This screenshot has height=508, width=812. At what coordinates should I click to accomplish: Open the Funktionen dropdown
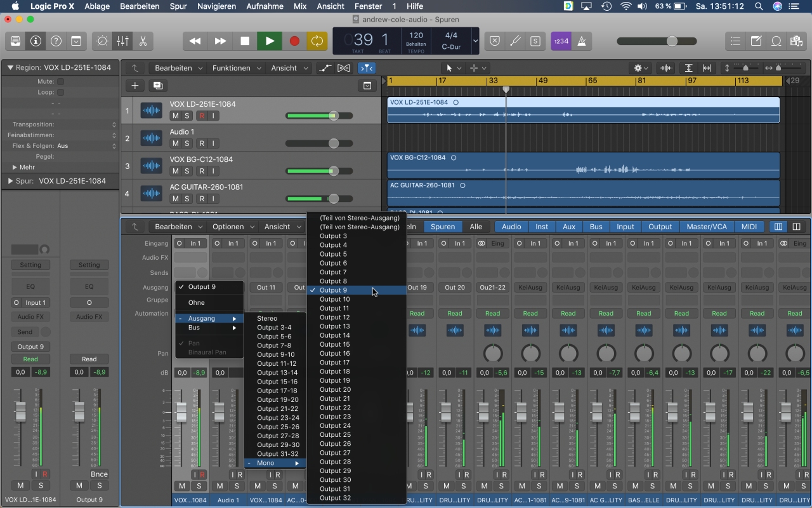point(235,68)
